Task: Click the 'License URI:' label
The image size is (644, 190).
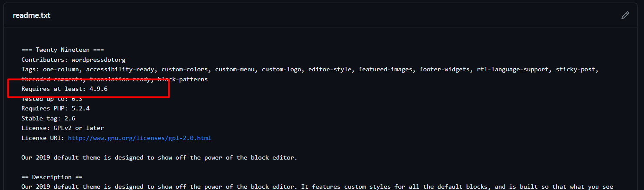Action: coord(43,138)
